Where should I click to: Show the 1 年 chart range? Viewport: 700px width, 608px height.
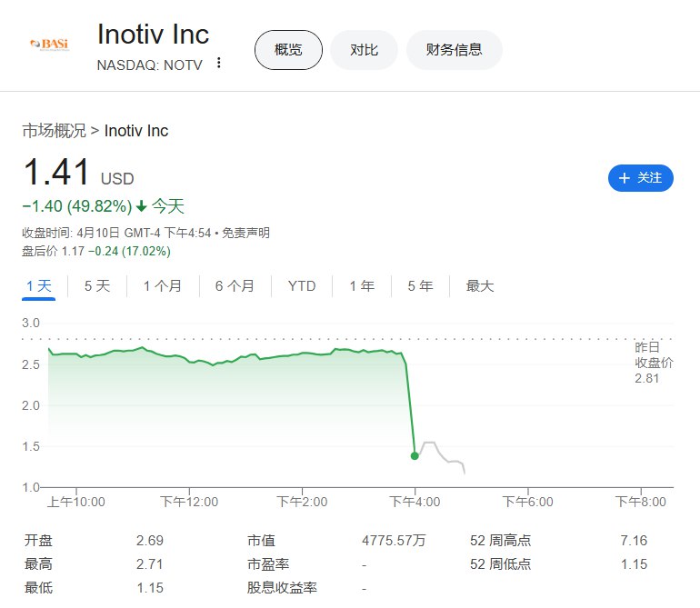[x=362, y=286]
